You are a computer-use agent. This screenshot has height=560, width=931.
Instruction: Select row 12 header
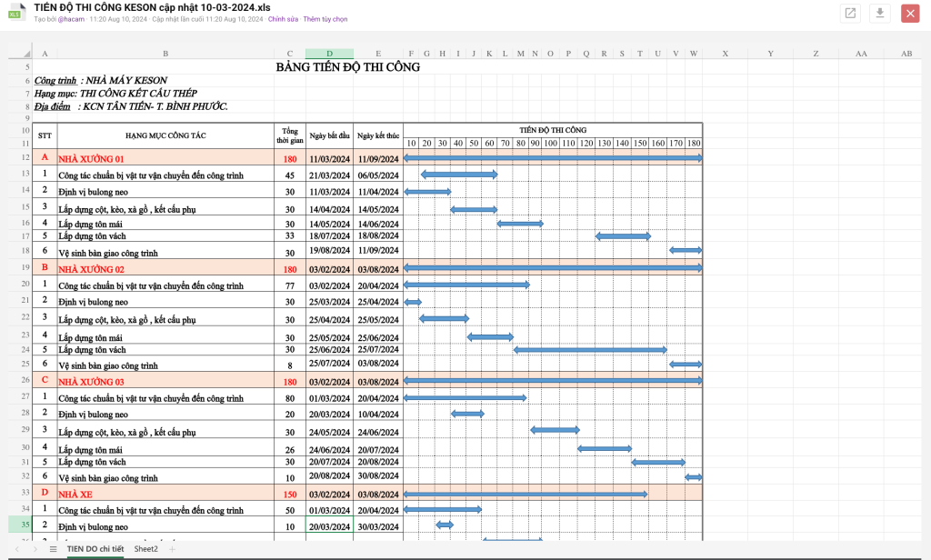coord(20,157)
